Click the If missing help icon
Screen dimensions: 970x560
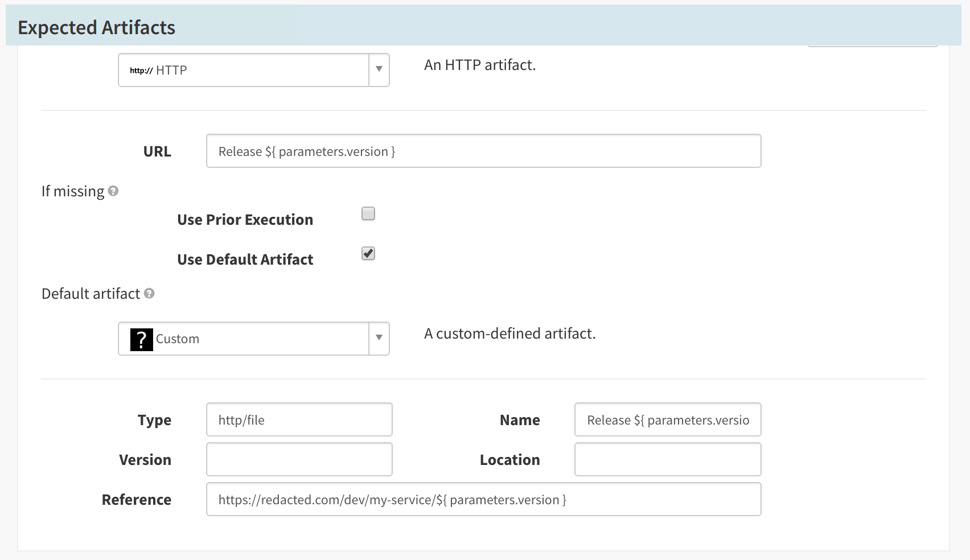pyautogui.click(x=113, y=191)
